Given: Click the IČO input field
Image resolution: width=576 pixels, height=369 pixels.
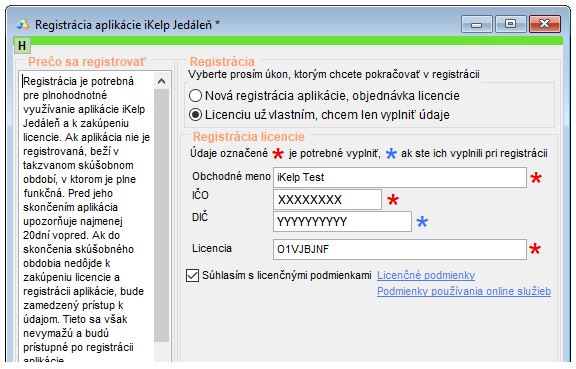Looking at the screenshot, I should point(327,200).
